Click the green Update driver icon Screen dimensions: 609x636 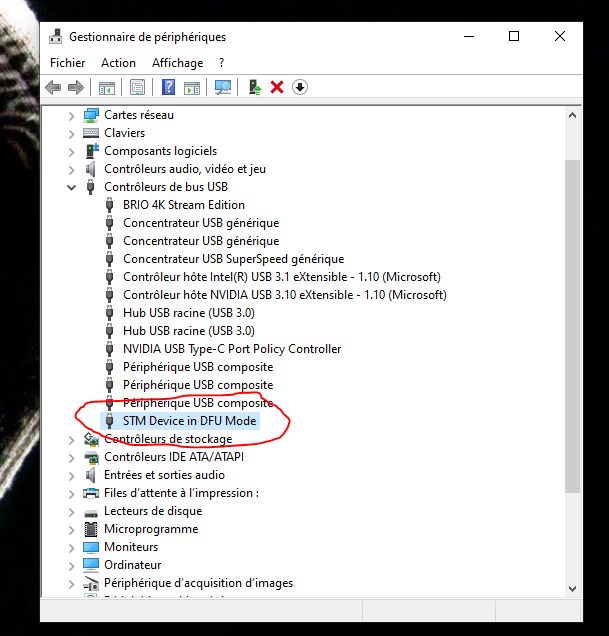tap(255, 87)
